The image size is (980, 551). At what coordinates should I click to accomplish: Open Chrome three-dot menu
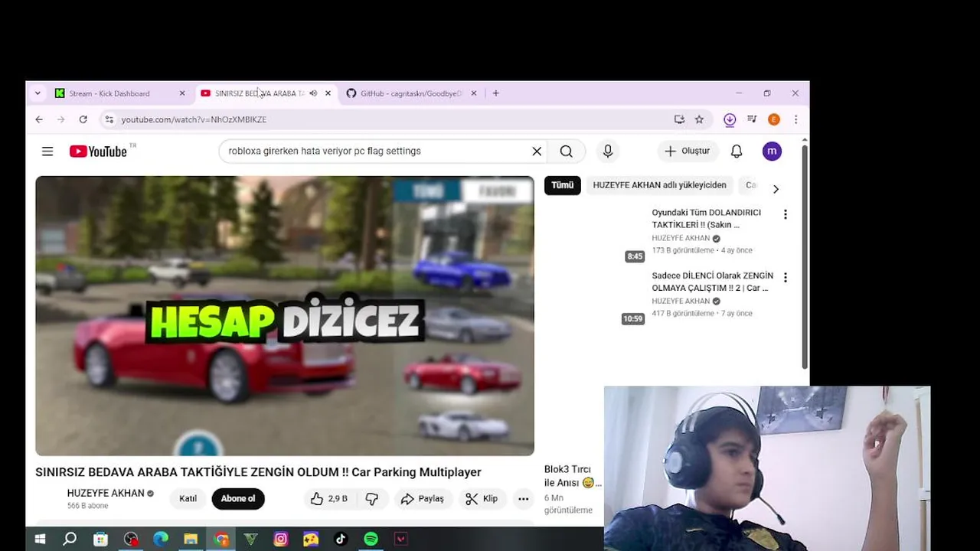[796, 119]
